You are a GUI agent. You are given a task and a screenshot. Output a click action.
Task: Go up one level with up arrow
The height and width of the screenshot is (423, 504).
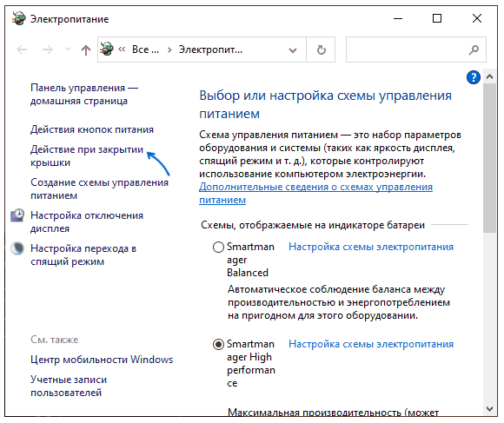pos(86,50)
